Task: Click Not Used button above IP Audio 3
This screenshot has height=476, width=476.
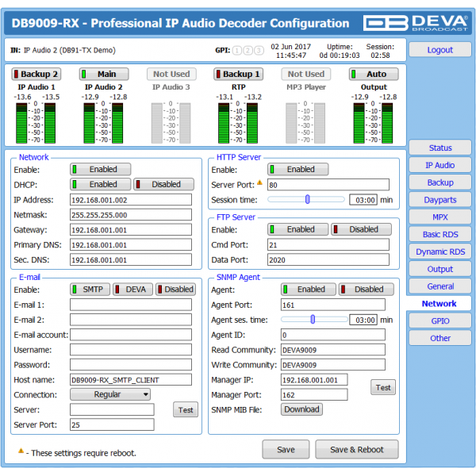Action: [x=171, y=74]
